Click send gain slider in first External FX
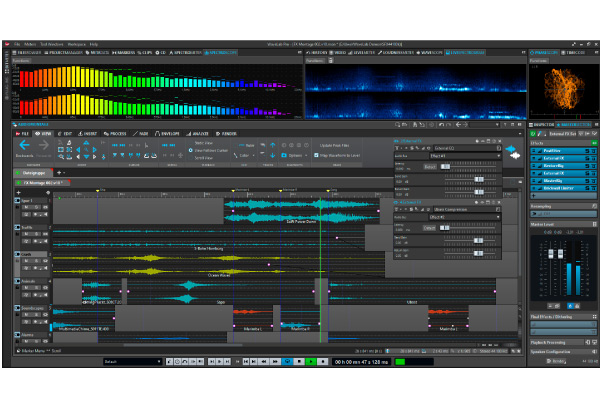The height and width of the screenshot is (404, 600). 479,179
